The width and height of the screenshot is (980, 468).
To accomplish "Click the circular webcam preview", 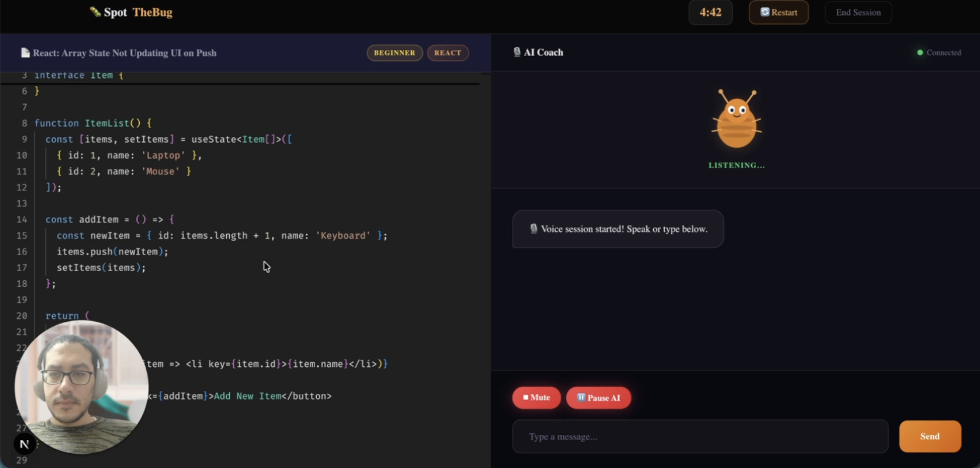I will click(x=81, y=387).
